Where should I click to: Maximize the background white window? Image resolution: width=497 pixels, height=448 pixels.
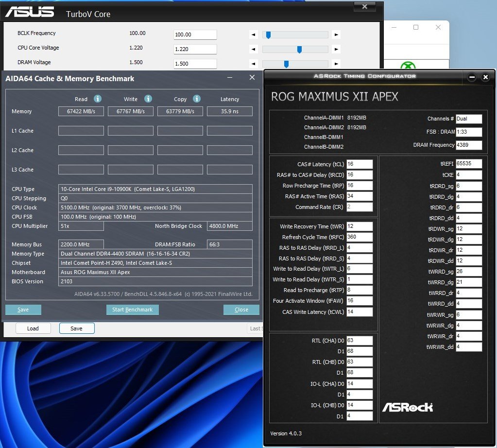416,27
